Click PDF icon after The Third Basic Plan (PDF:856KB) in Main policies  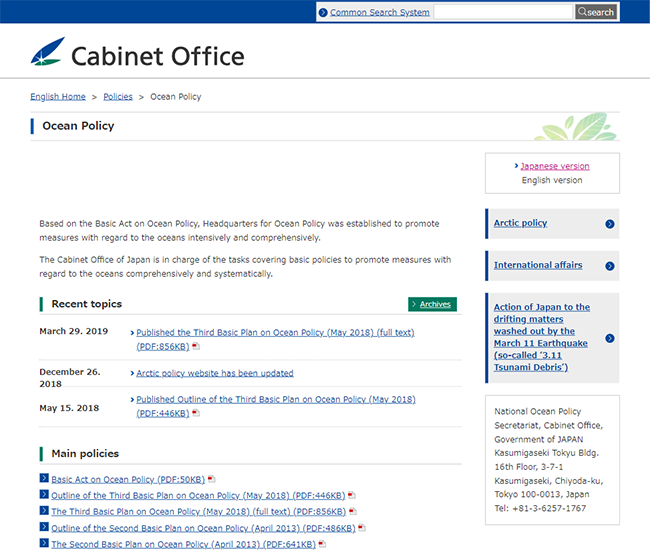353,511
